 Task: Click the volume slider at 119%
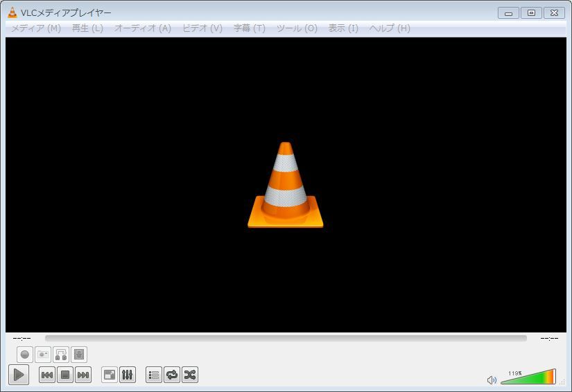pos(528,377)
